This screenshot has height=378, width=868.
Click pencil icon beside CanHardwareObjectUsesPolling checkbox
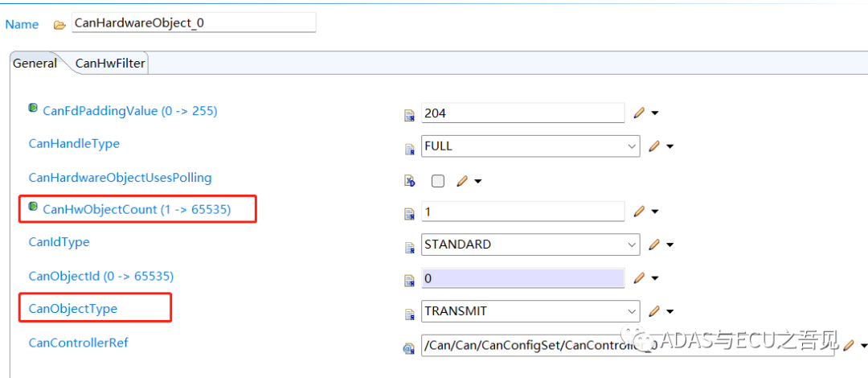click(x=462, y=181)
